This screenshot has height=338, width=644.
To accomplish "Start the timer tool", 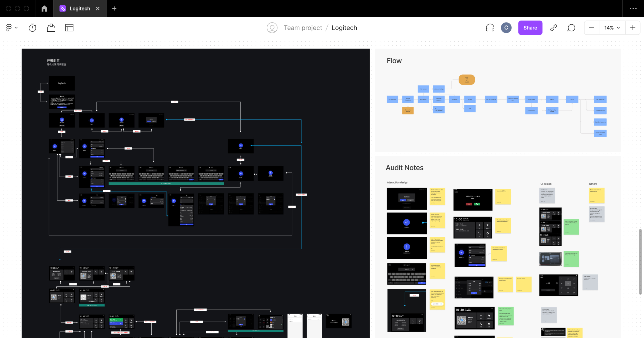I will click(x=32, y=28).
